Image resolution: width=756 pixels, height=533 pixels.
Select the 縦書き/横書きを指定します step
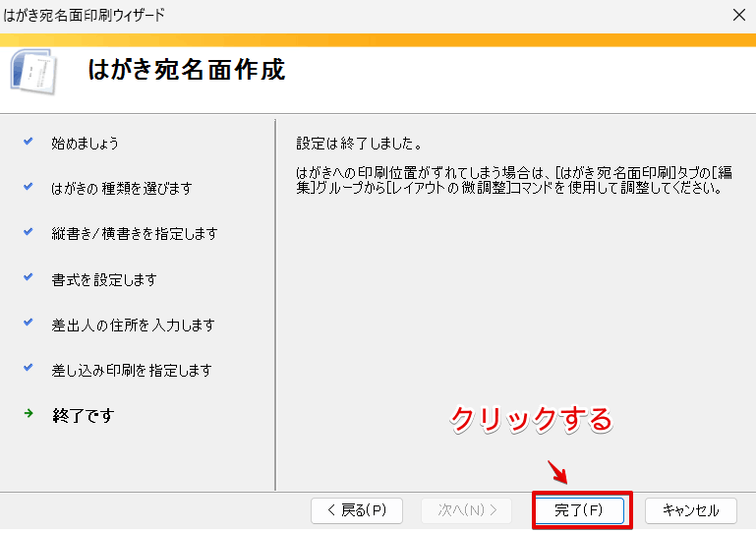135,234
